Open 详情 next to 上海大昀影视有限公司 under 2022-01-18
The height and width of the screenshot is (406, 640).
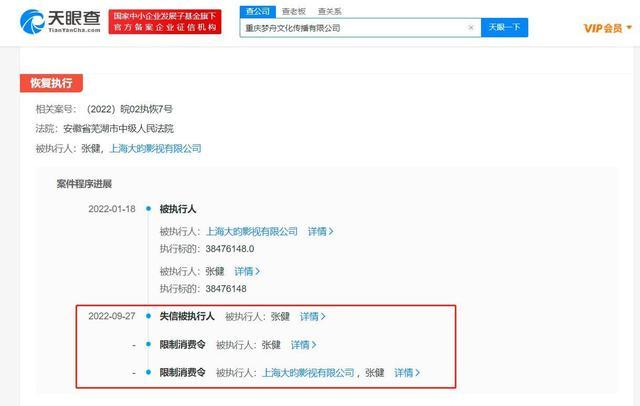tap(320, 231)
